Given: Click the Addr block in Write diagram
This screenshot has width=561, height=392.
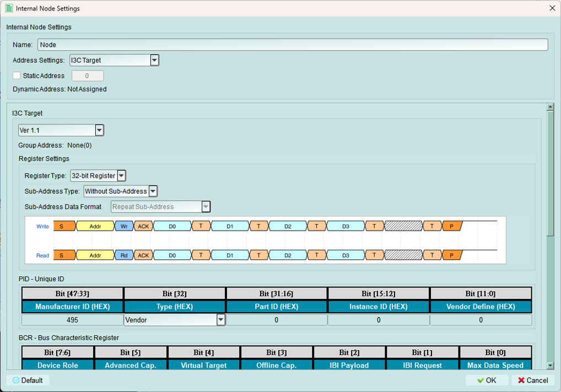Looking at the screenshot, I should 95,226.
